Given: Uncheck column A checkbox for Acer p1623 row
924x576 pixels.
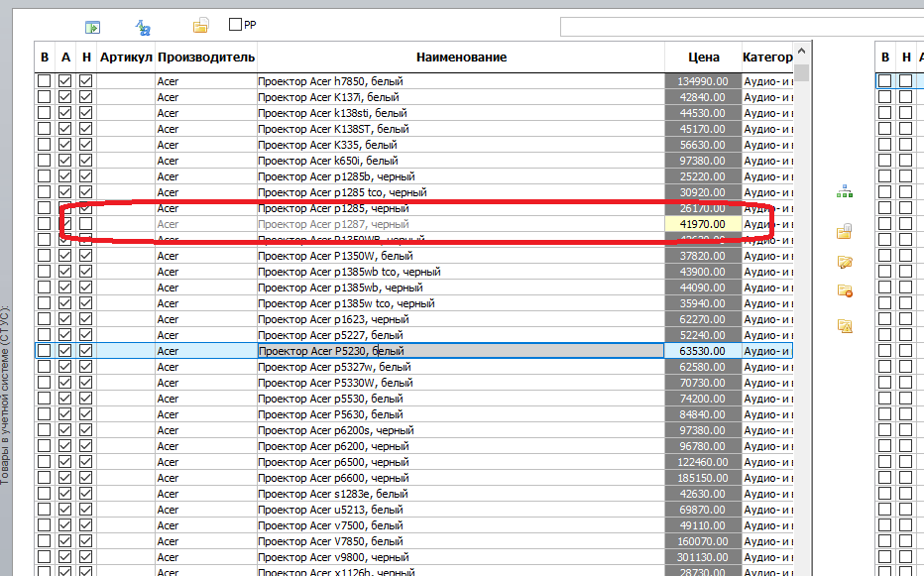Looking at the screenshot, I should pos(64,319).
